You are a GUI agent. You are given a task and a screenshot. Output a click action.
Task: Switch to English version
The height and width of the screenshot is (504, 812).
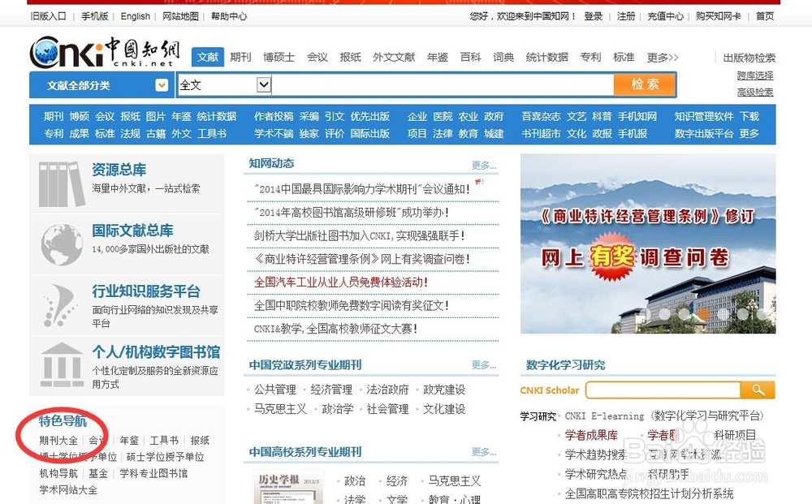tap(135, 16)
